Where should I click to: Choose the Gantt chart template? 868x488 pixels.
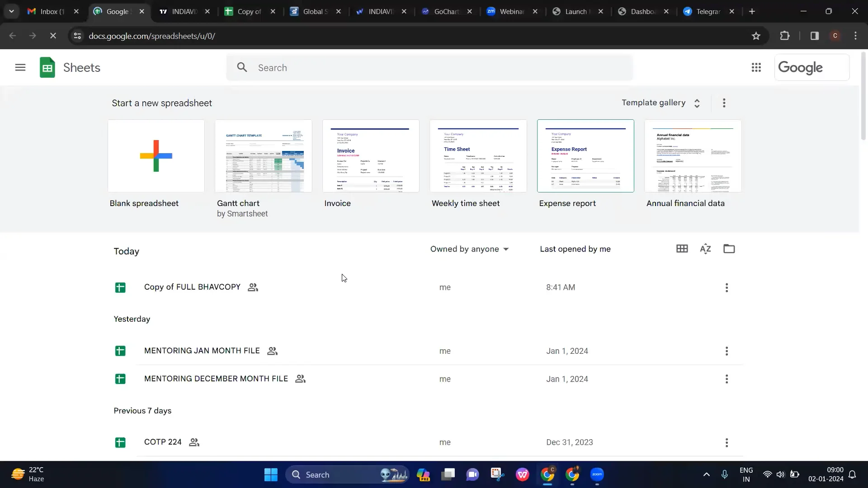tap(264, 156)
